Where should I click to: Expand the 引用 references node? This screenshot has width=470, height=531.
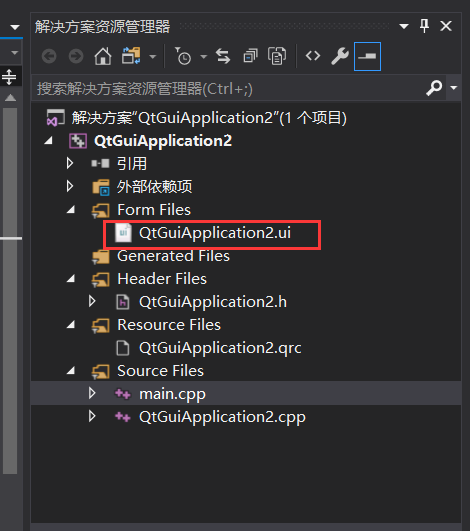point(70,163)
